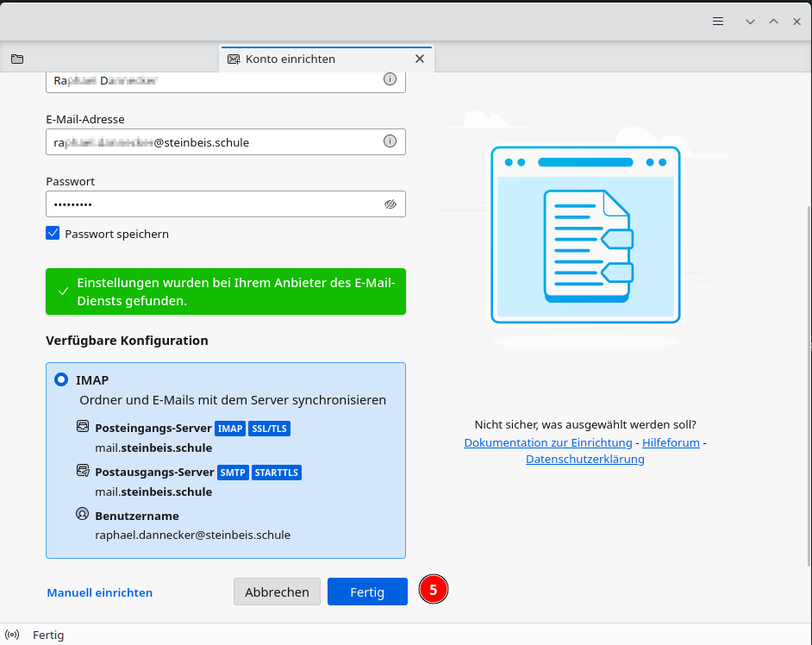Click info icon in E-Mail-Adresse field
The image size is (812, 645).
(x=390, y=141)
